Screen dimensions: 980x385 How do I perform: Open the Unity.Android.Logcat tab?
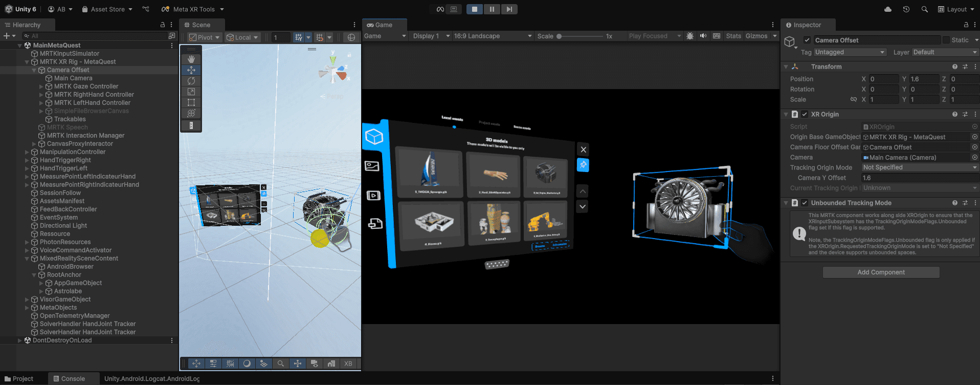pyautogui.click(x=152, y=379)
